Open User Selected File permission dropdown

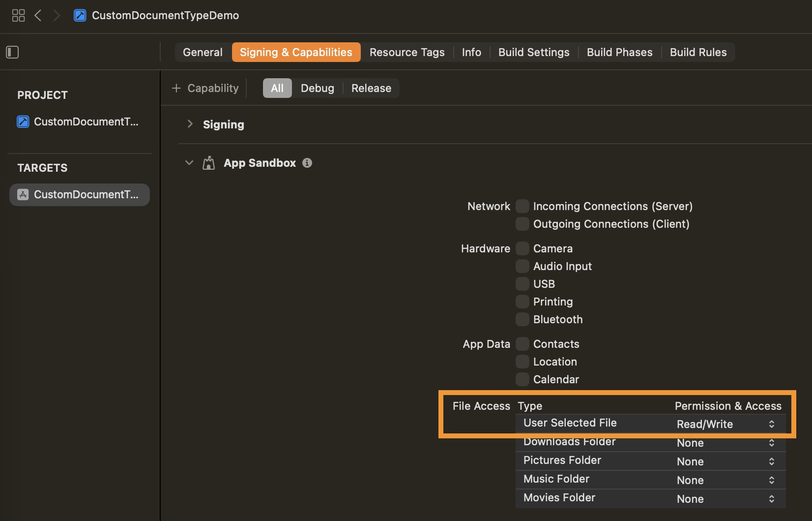726,424
